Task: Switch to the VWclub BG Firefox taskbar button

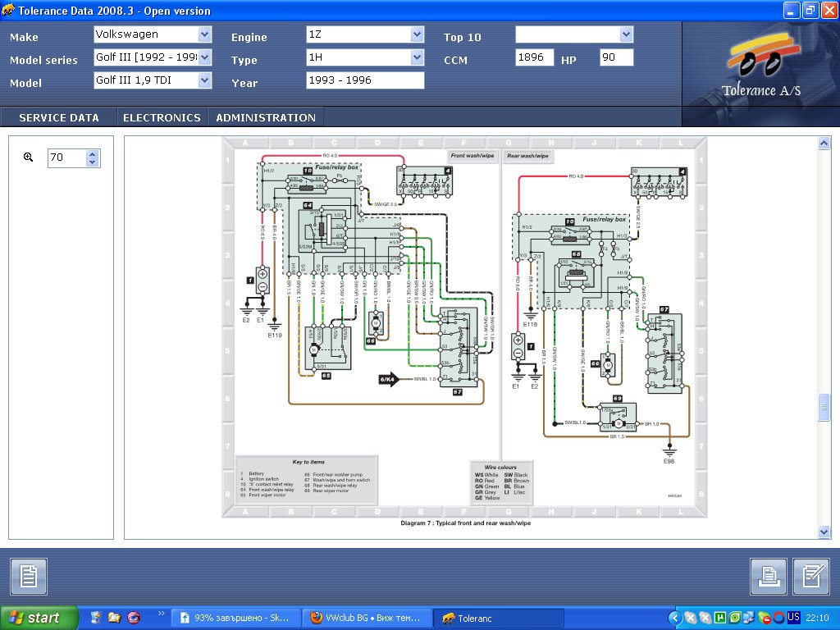Action: [367, 618]
